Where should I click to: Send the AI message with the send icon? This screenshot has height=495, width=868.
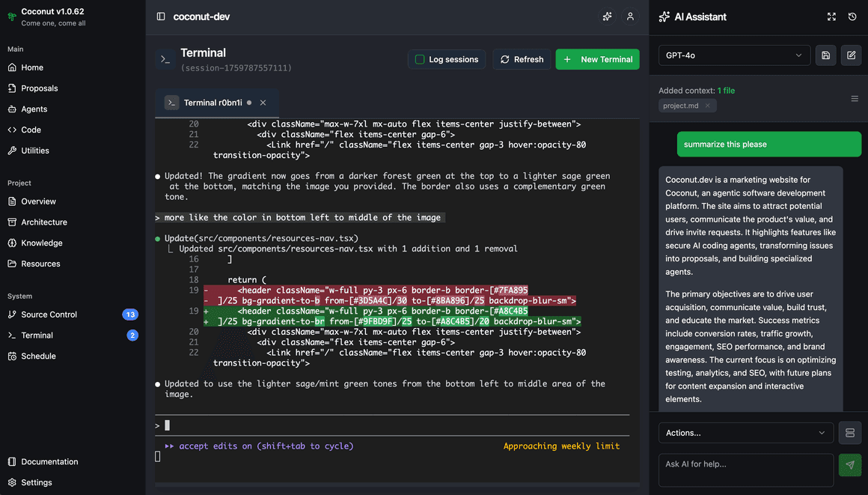click(850, 465)
